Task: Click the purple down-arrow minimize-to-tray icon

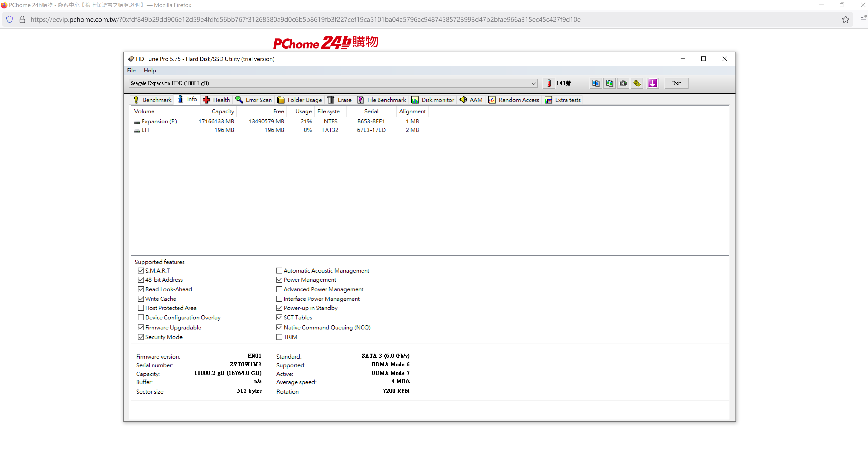Action: (653, 83)
